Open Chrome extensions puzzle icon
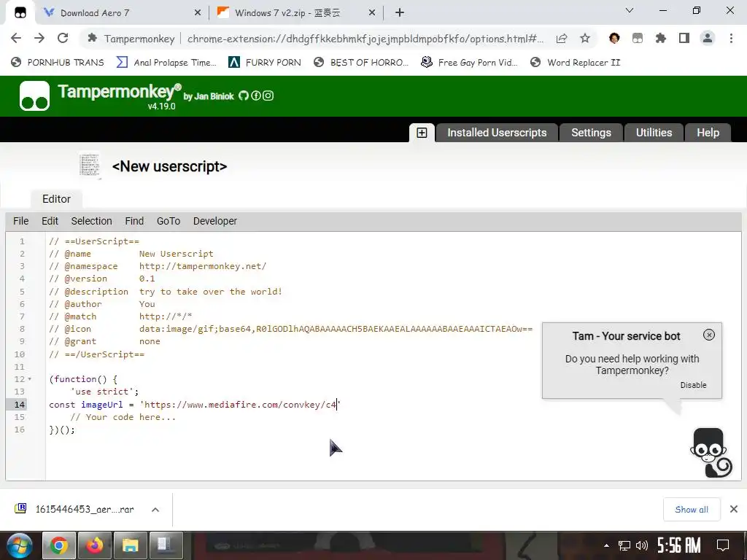Image resolution: width=747 pixels, height=560 pixels. pos(661,39)
